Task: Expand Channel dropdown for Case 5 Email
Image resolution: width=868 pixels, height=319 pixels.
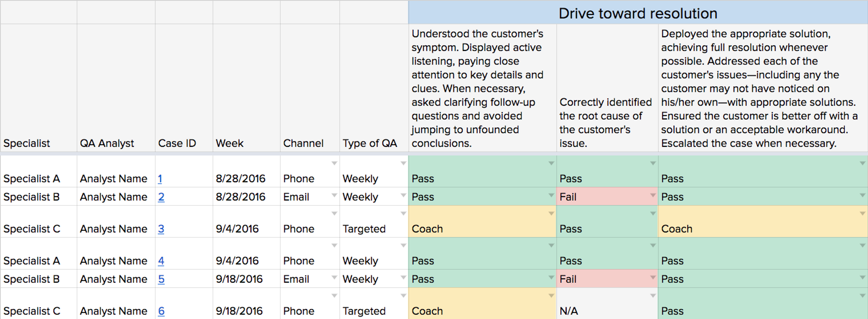Action: point(334,278)
